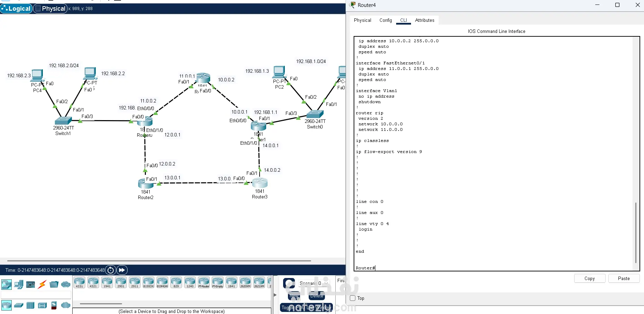The height and width of the screenshot is (314, 644).
Task: Click the PC4 computer icon
Action: pos(37,75)
